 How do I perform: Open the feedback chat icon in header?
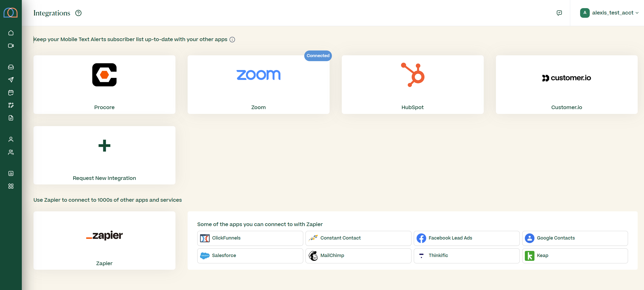pos(559,13)
